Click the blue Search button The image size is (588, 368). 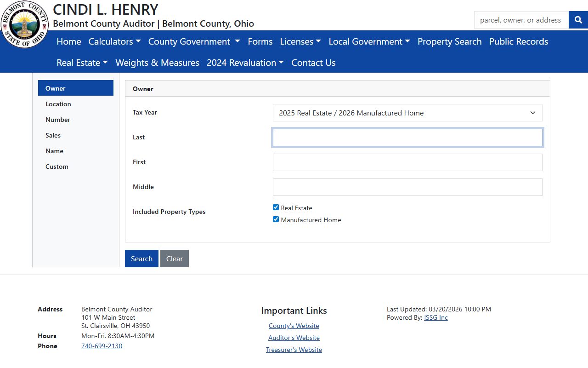click(141, 259)
